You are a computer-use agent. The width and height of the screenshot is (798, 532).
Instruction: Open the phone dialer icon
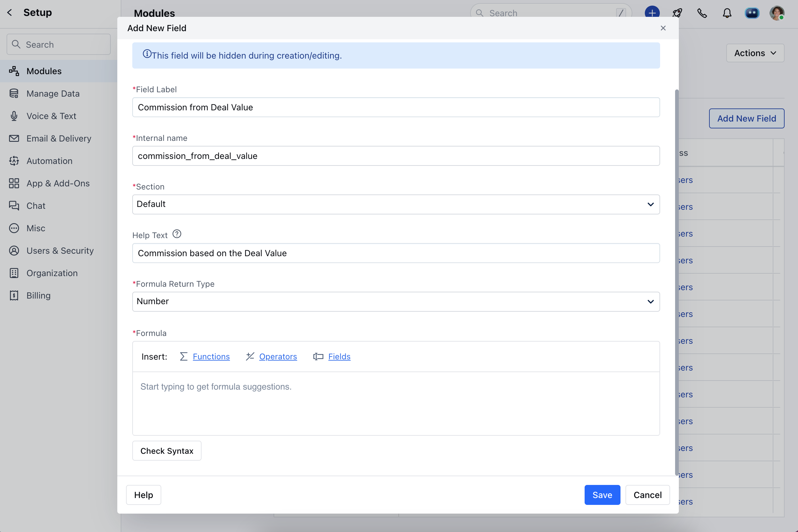pos(702,13)
